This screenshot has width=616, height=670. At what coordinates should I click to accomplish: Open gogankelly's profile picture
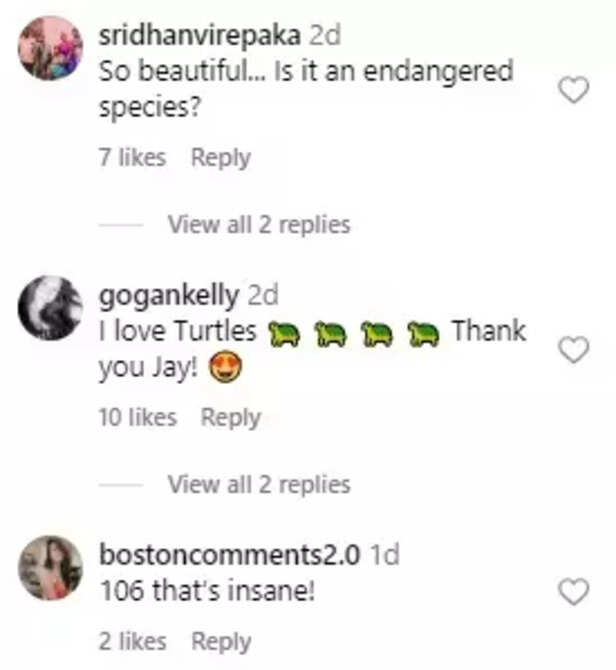point(51,307)
